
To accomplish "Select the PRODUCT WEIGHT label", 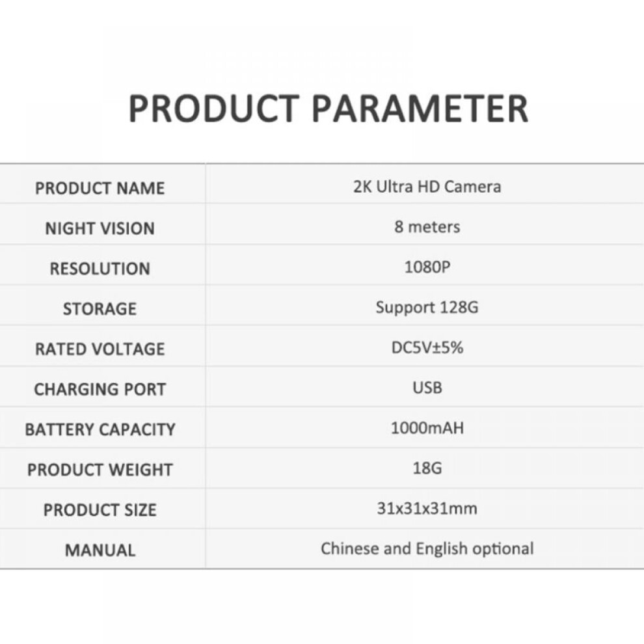I will point(100,470).
